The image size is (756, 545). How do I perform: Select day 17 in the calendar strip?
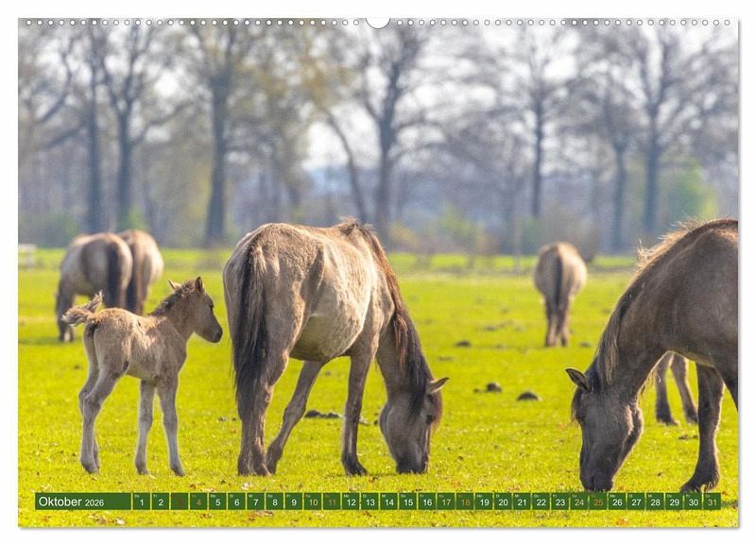(x=446, y=502)
